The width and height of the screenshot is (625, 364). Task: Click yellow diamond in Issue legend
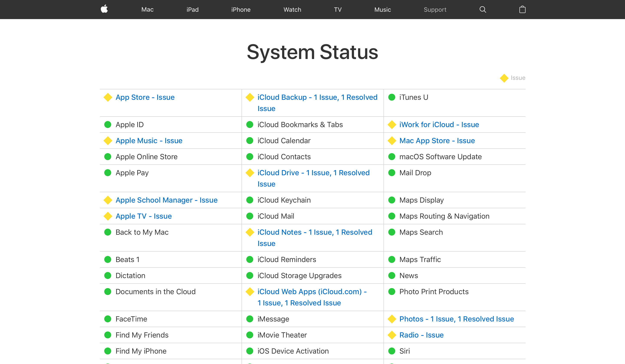tap(504, 78)
